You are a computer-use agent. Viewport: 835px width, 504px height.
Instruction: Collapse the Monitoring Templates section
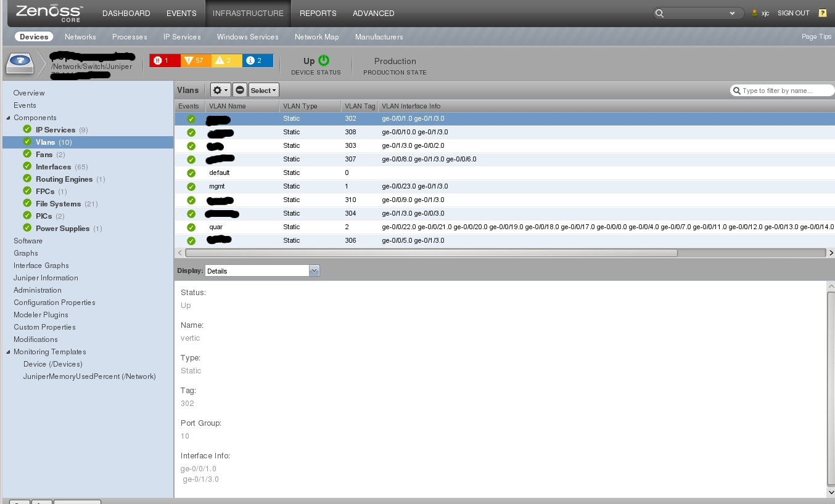click(7, 351)
